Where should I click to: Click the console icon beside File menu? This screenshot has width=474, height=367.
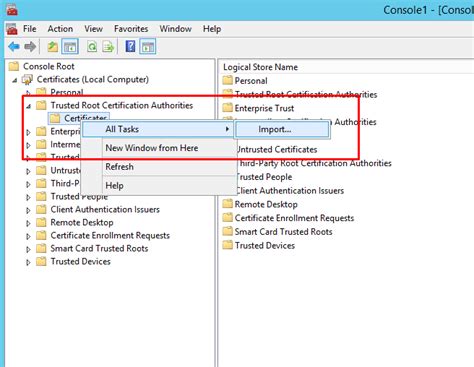tap(12, 29)
